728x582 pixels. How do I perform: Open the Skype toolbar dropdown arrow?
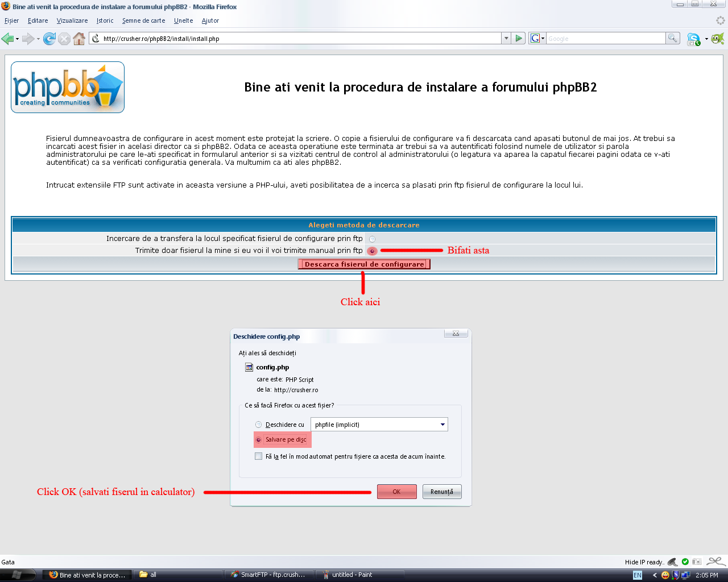click(706, 39)
